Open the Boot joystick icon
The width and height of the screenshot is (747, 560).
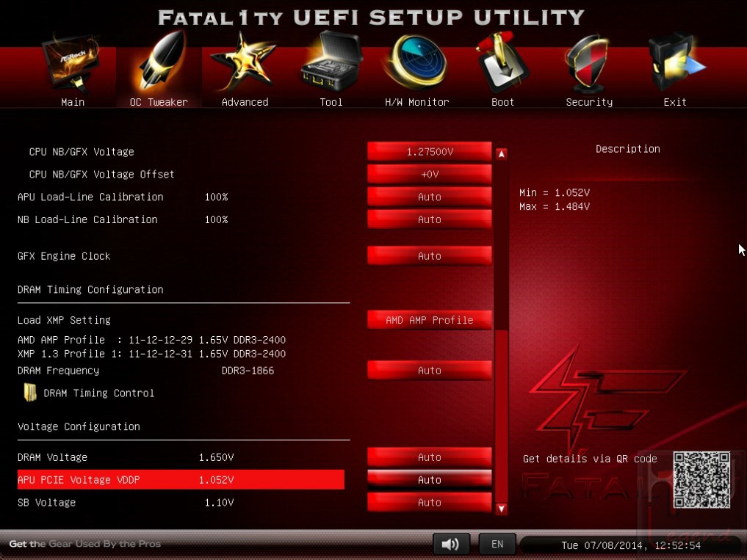pyautogui.click(x=501, y=62)
